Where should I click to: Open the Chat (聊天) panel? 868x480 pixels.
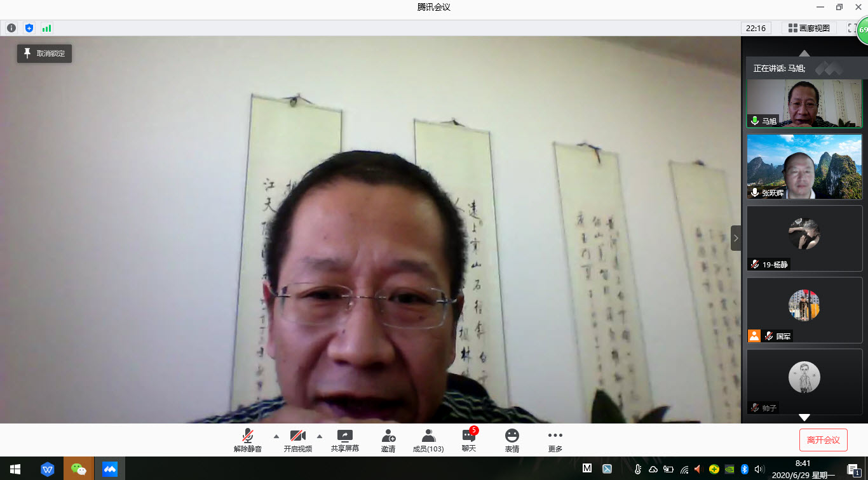pyautogui.click(x=469, y=441)
